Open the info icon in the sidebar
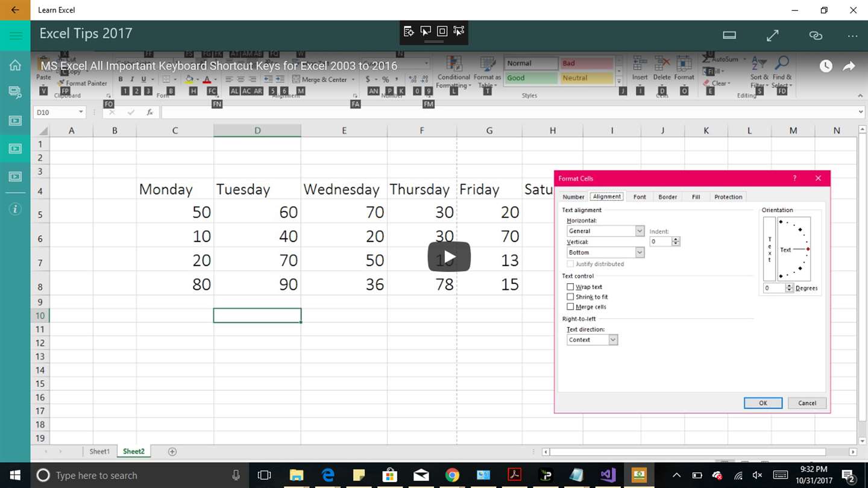Screen dimensions: 868x488 [15, 209]
